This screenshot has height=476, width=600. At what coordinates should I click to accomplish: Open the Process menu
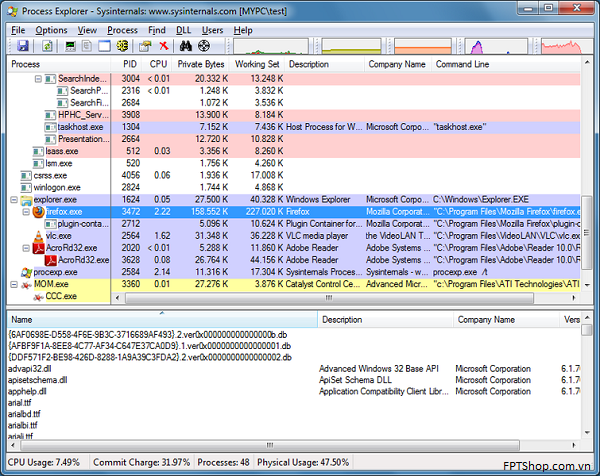[122, 30]
